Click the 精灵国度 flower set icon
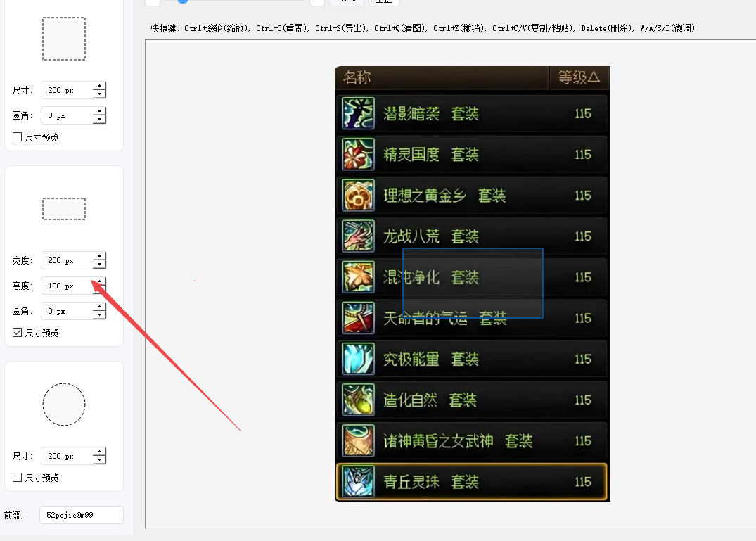756x541 pixels. coord(358,154)
